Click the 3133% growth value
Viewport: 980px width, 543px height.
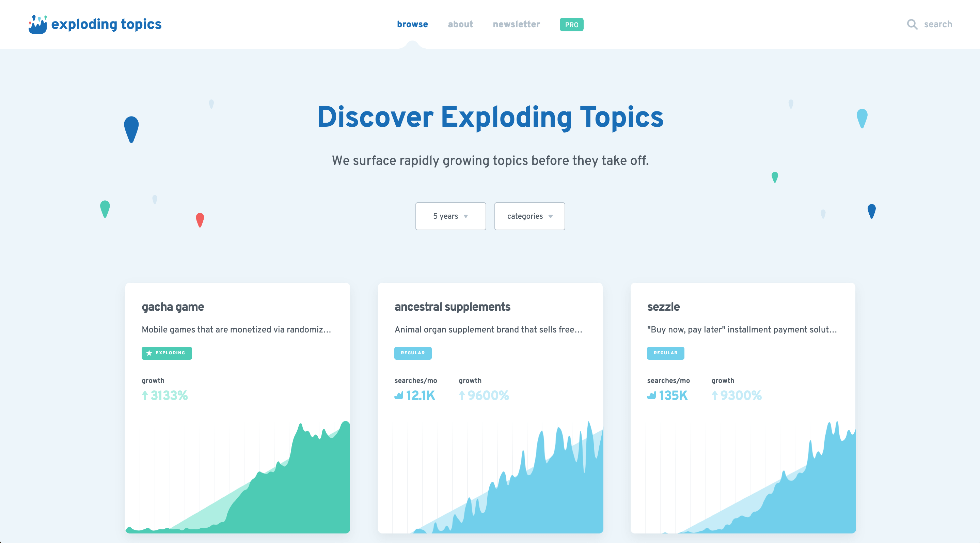pyautogui.click(x=169, y=396)
